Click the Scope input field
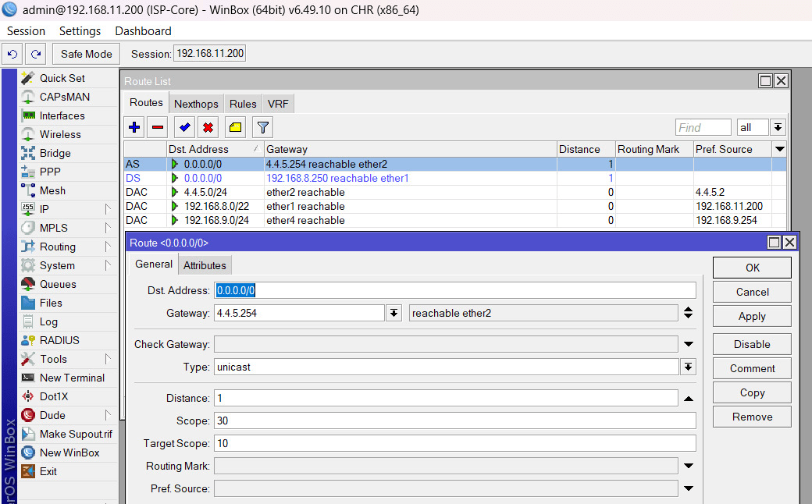812x504 pixels. 454,421
